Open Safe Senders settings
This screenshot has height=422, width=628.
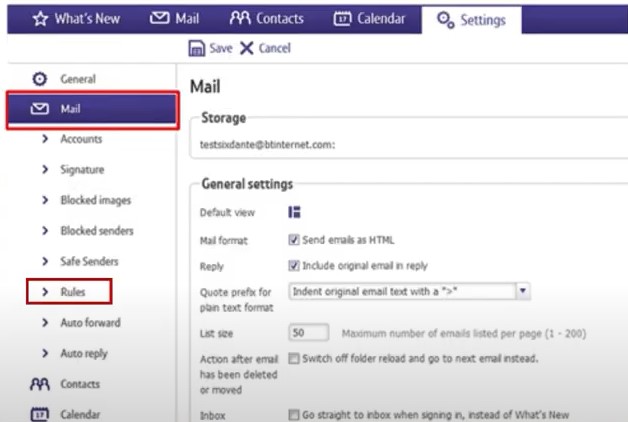click(x=89, y=261)
